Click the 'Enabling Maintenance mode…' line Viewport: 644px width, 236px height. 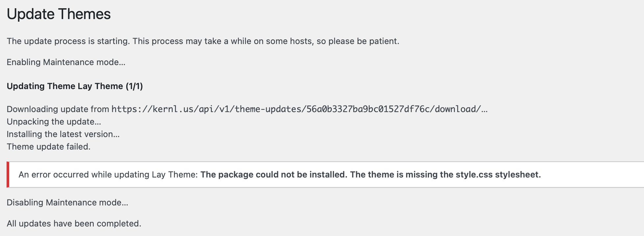[66, 62]
